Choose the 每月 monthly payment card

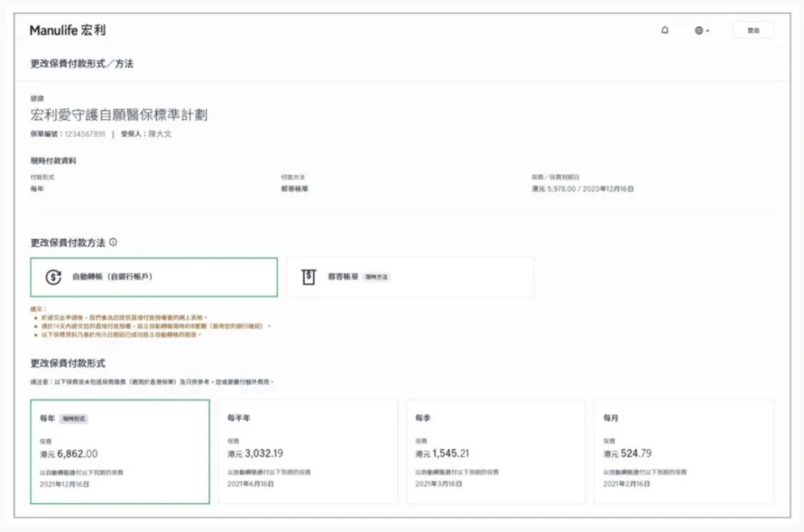(683, 451)
